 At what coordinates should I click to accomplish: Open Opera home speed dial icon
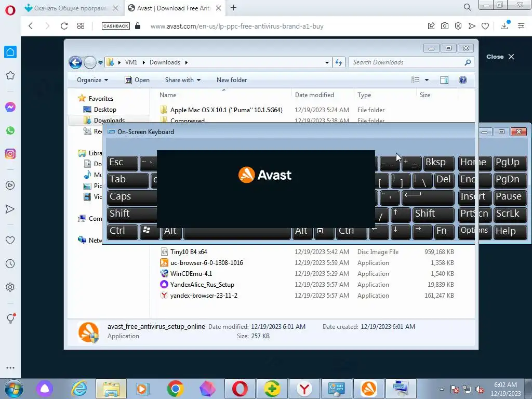click(10, 52)
